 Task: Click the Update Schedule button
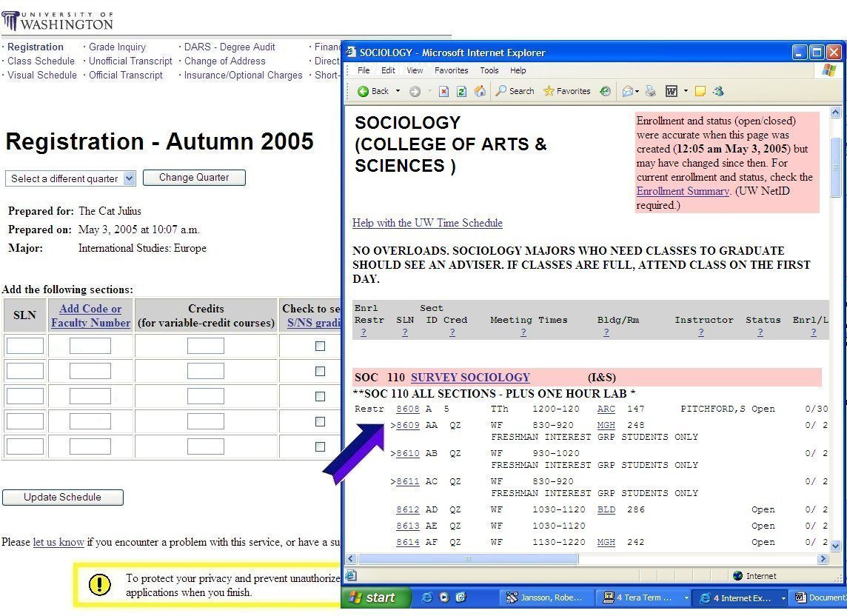coord(63,497)
